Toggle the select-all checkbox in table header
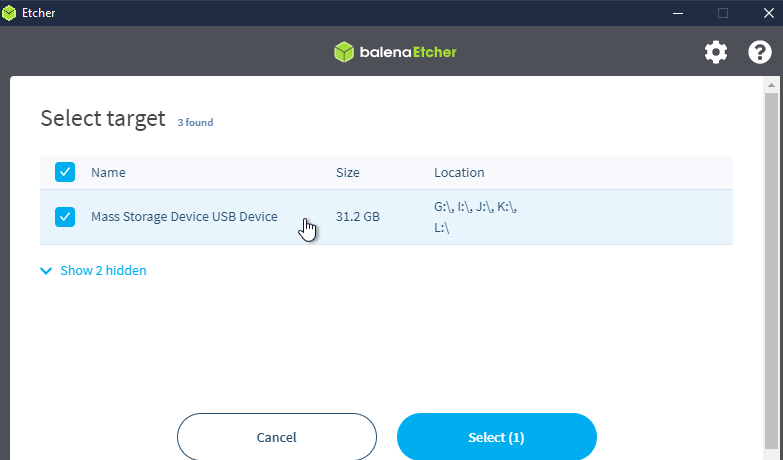Viewport: 783px width, 460px height. 65,172
